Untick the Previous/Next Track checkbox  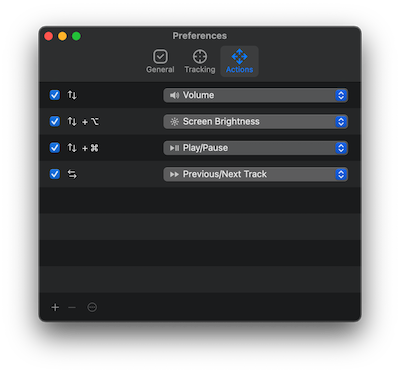pos(55,174)
